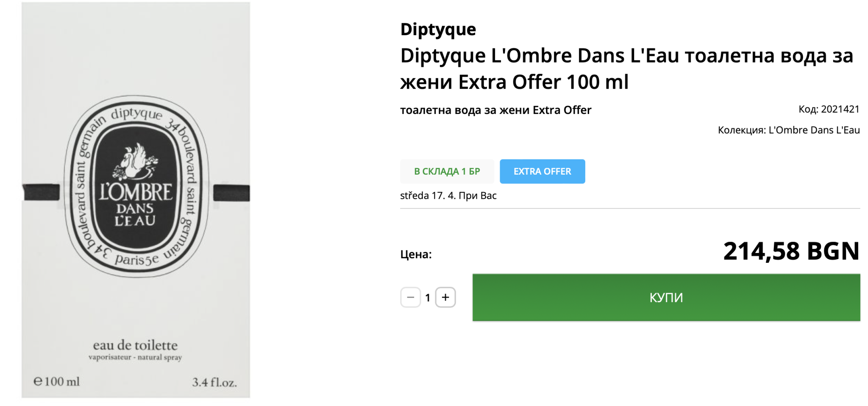Click the subtitle тоалетна вода за жени
The height and width of the screenshot is (406, 868).
pos(495,110)
